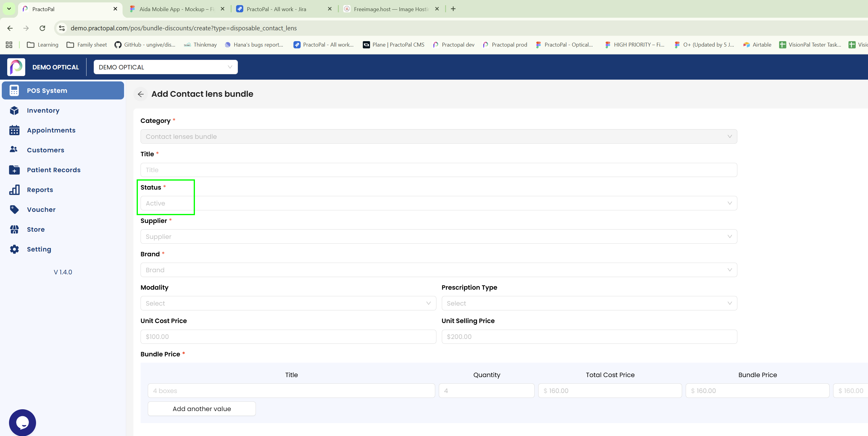The image size is (868, 436).
Task: Click the POS System calculator icon
Action: (x=14, y=90)
